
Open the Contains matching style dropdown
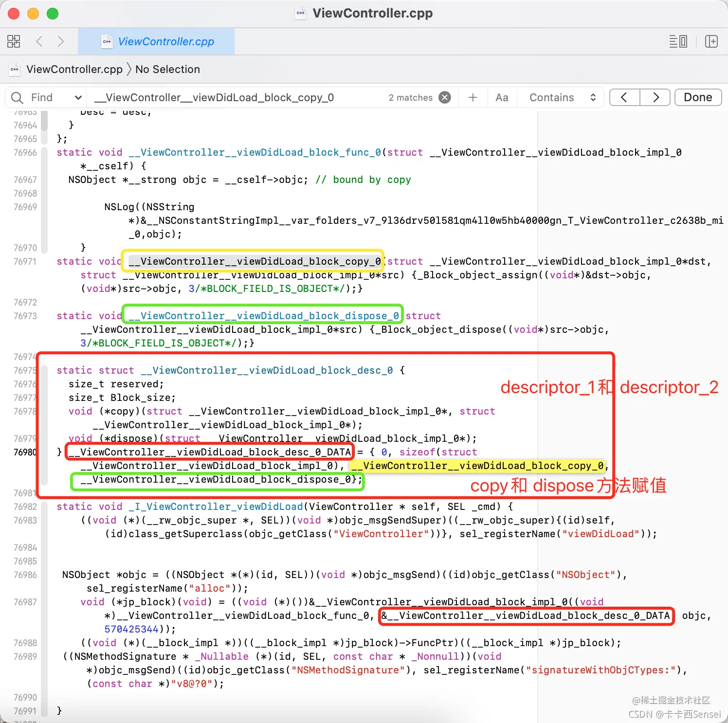pos(561,97)
